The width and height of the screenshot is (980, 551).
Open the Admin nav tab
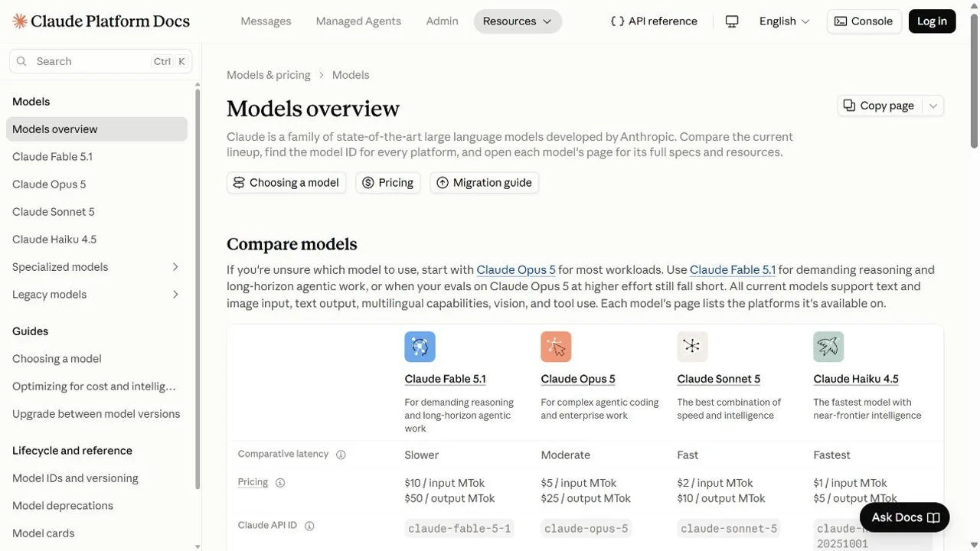pos(442,21)
